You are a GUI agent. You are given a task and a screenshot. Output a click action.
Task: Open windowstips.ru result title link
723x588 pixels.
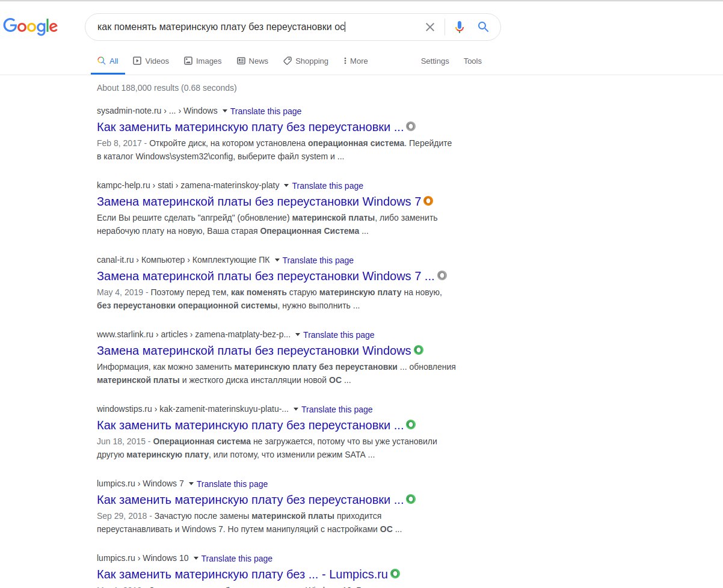[250, 425]
